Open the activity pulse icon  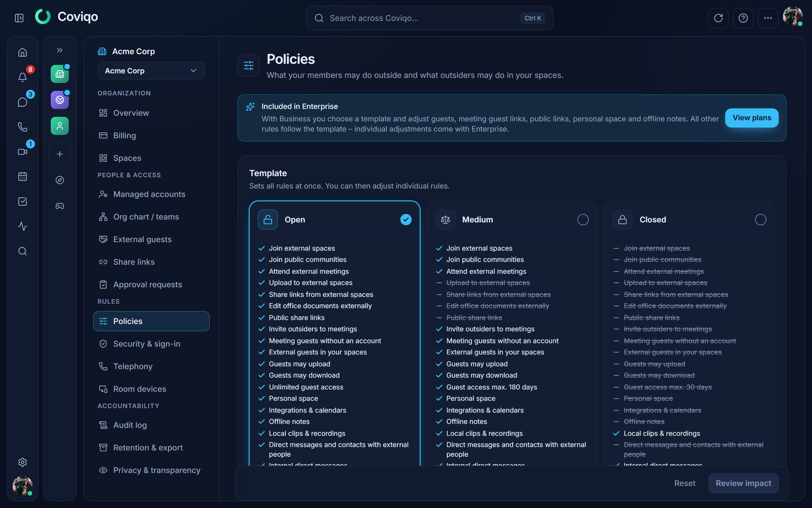[23, 226]
